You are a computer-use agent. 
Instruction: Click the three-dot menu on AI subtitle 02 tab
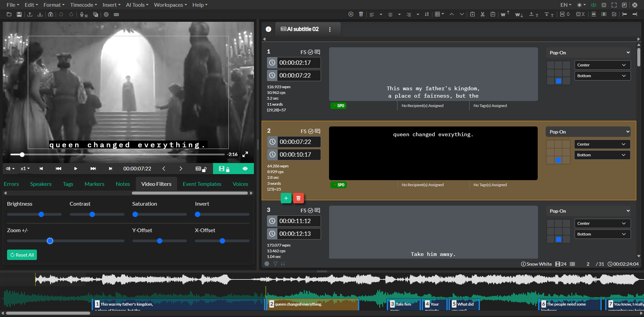330,30
